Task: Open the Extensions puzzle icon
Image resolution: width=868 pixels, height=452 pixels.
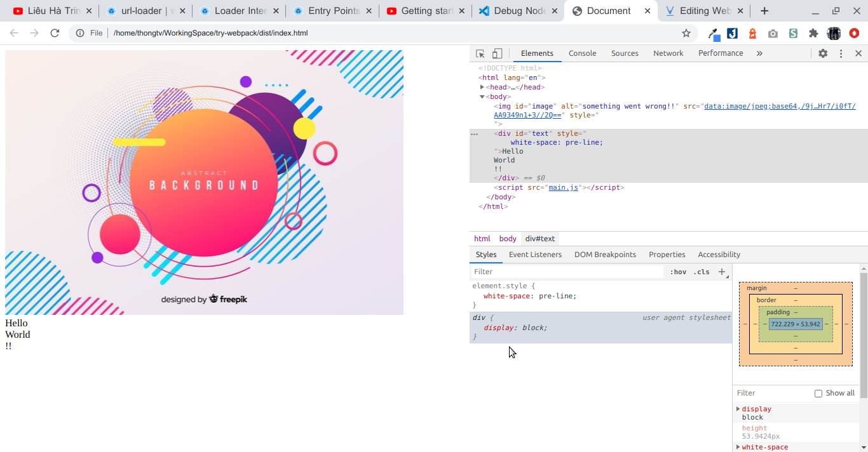Action: pos(813,34)
